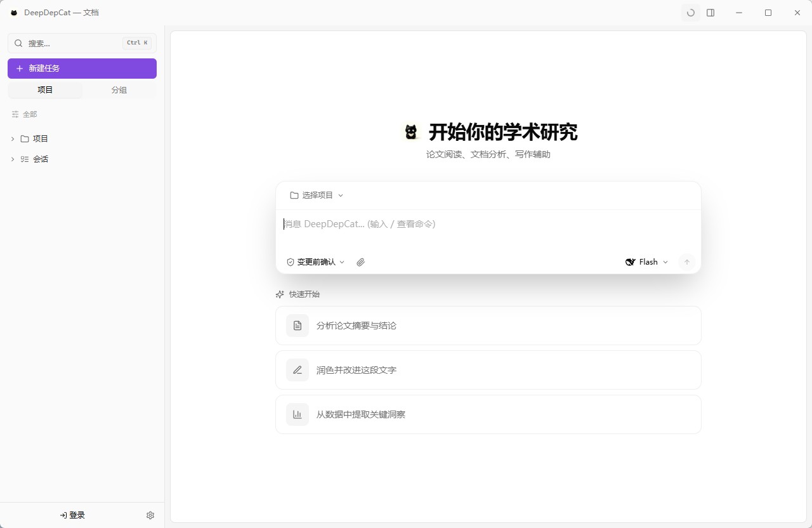Open the Flash model selector dropdown
This screenshot has width=812, height=528.
[647, 262]
